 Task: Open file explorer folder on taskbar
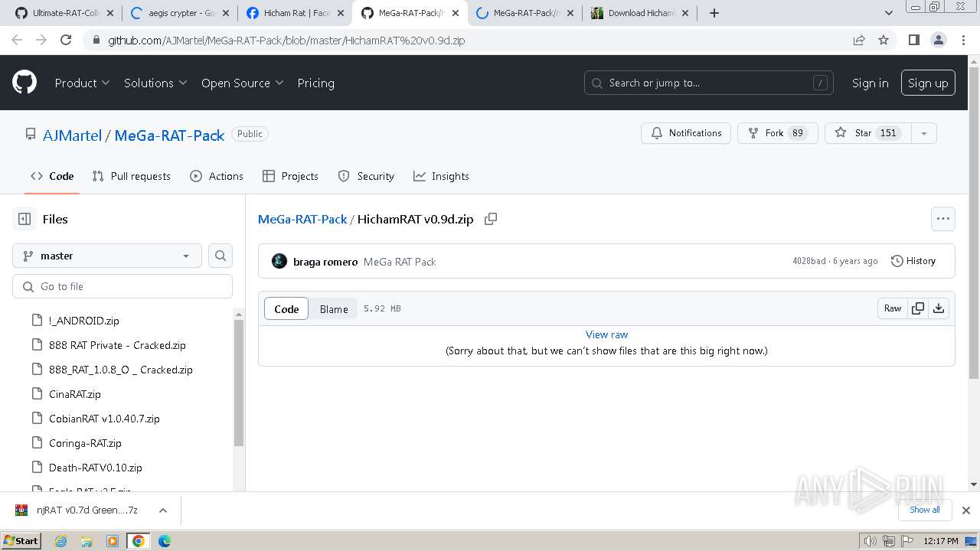click(87, 541)
